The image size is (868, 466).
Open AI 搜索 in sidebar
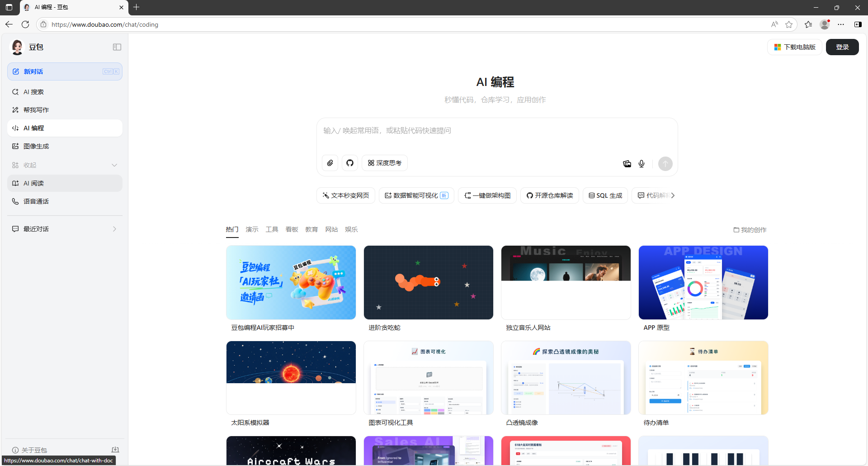pos(65,92)
